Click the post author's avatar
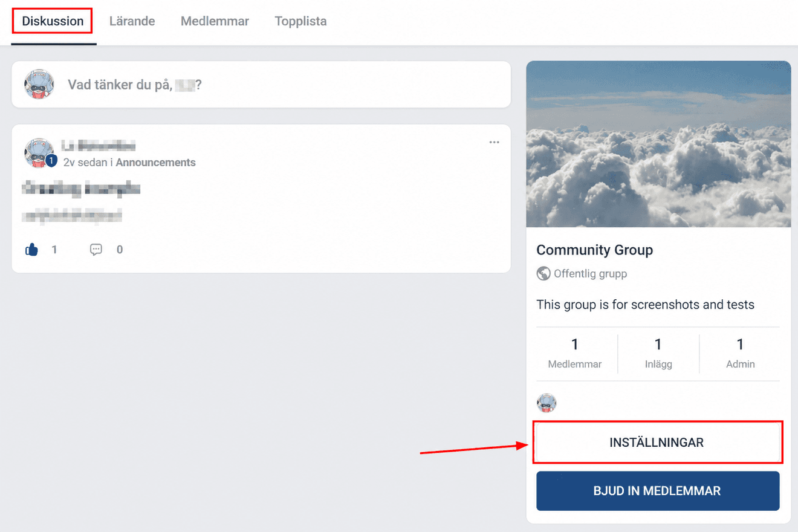798x532 pixels. (x=39, y=152)
